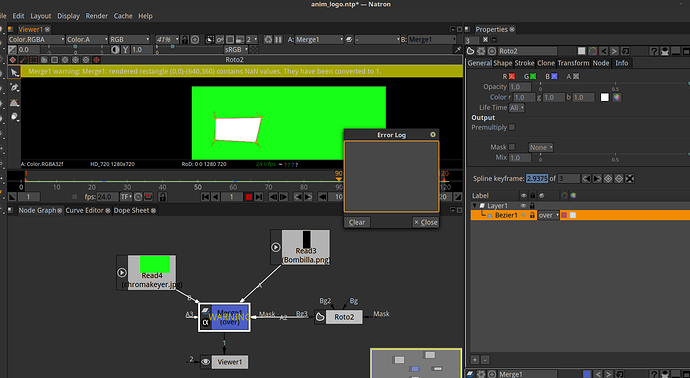This screenshot has height=378, width=690.
Task: Click the Roto2 node help question icon
Action: point(654,51)
